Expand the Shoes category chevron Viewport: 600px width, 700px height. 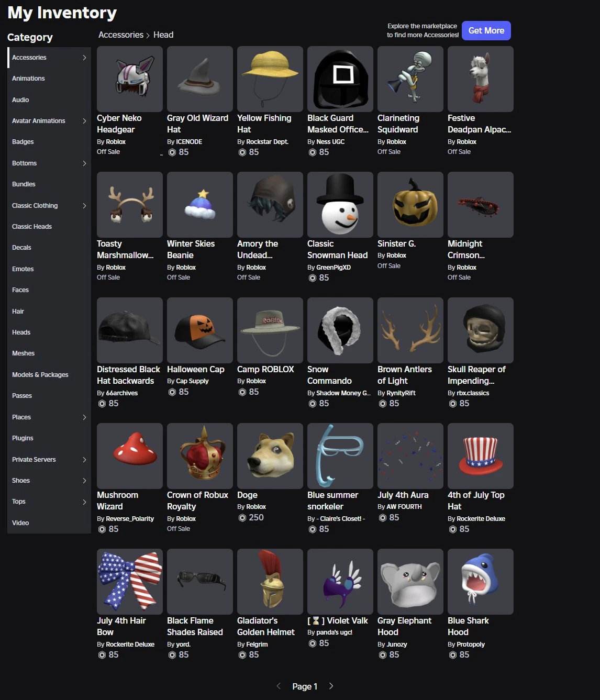pos(84,481)
